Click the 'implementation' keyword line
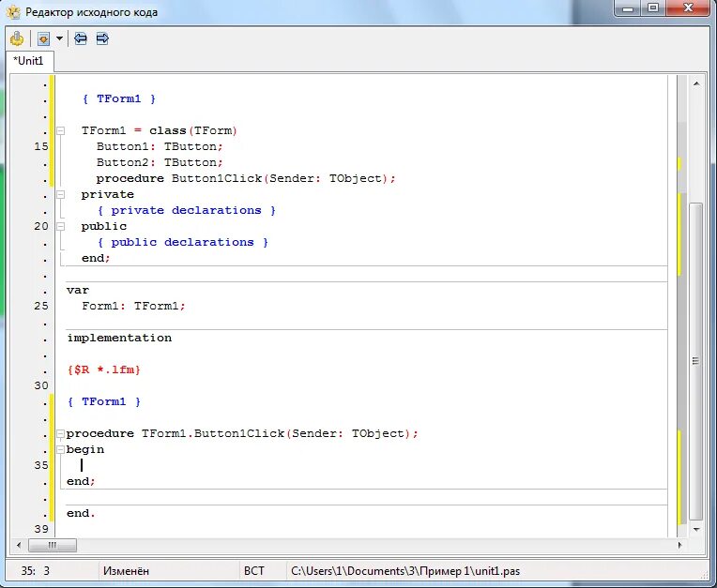The image size is (717, 588). [119, 339]
